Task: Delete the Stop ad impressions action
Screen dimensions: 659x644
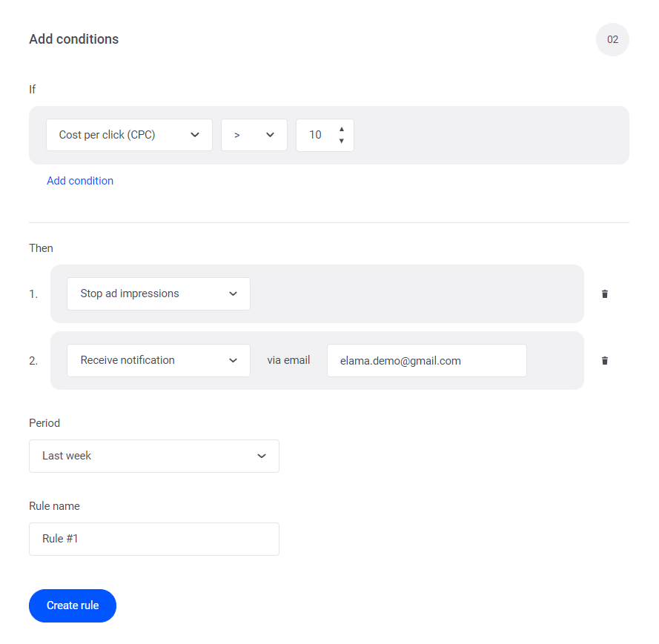Action: pos(604,293)
